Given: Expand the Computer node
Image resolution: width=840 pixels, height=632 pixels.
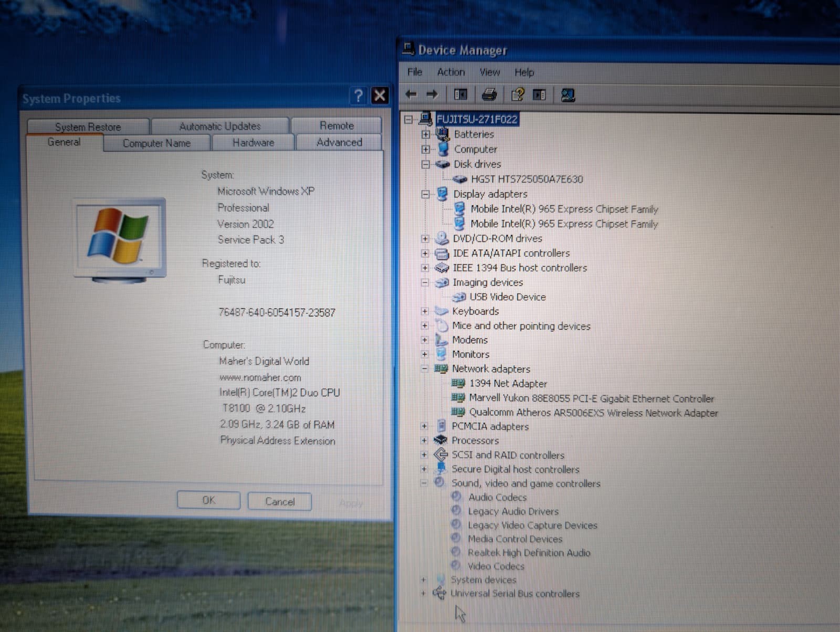Looking at the screenshot, I should (426, 150).
